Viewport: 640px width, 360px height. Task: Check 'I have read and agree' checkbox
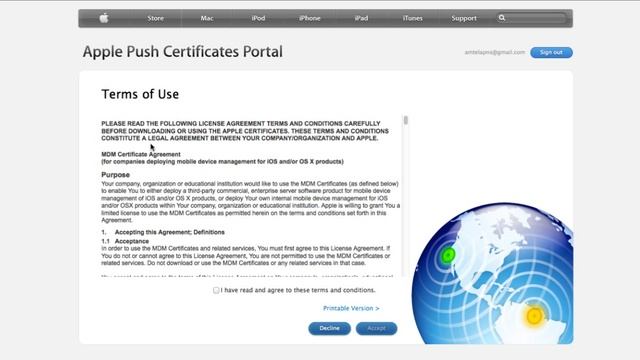[216, 290]
